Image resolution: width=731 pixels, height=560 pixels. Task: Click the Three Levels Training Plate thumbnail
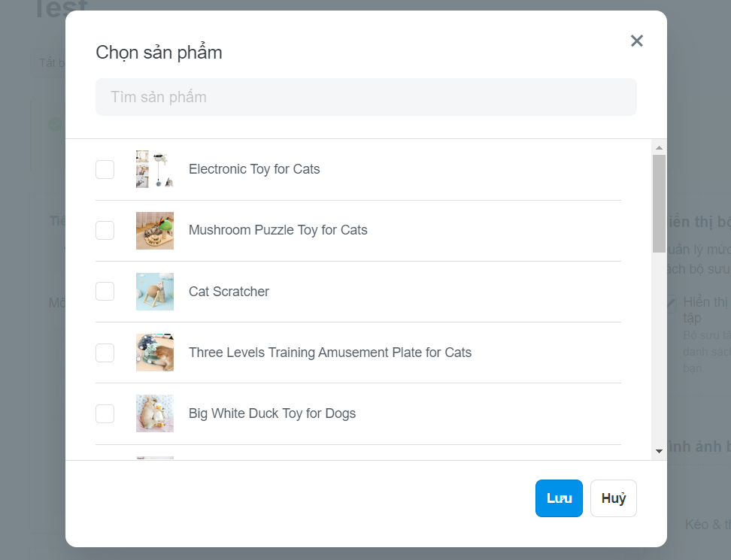tap(155, 353)
